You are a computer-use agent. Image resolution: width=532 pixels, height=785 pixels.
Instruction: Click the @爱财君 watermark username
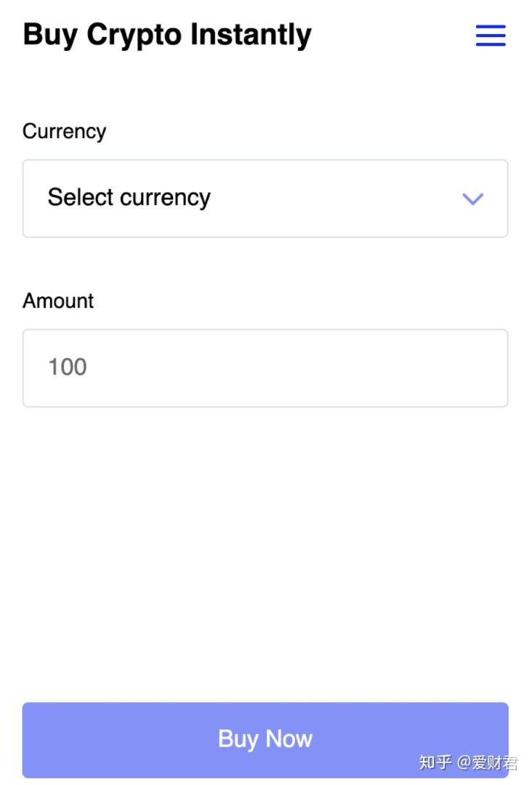click(x=488, y=762)
